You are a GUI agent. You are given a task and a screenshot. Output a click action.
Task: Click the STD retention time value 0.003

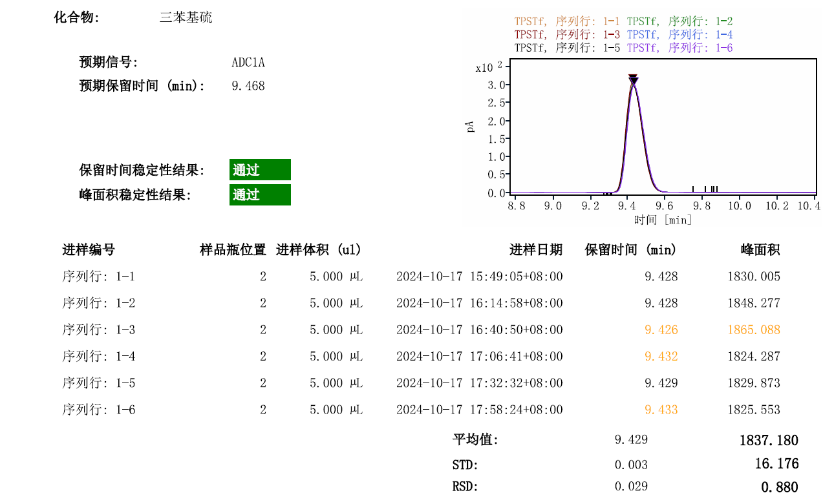pyautogui.click(x=631, y=465)
